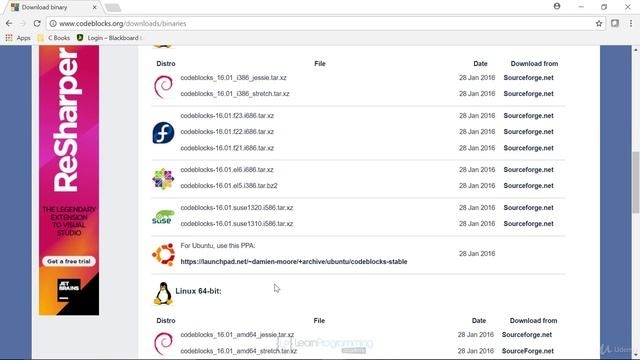Click Sourceforge.net for amd64_jessie file
This screenshot has height=360, width=640.
527,334
